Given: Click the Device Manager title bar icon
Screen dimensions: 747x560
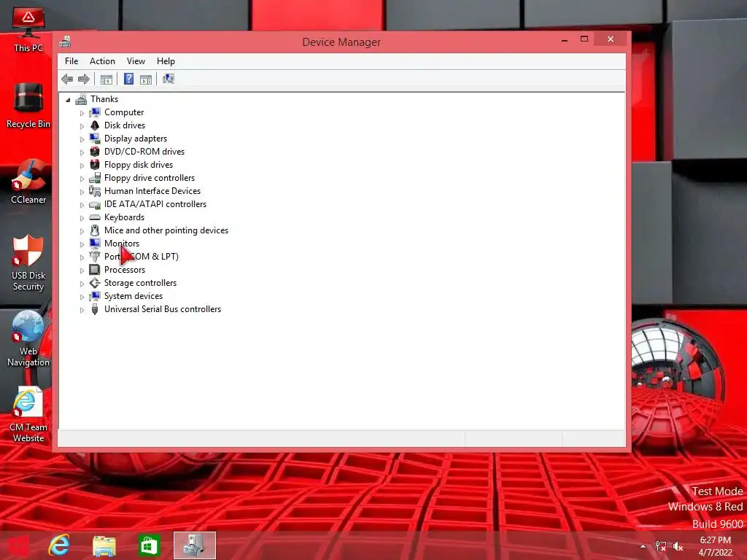Looking at the screenshot, I should 65,42.
